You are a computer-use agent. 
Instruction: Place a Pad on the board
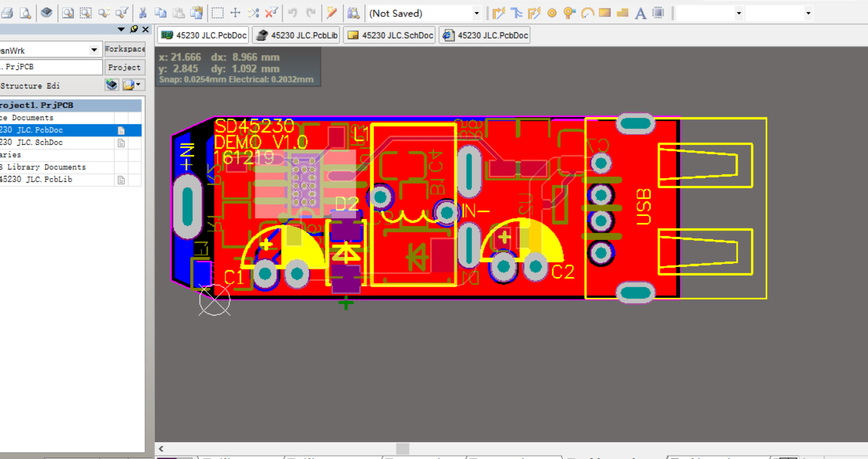[552, 13]
